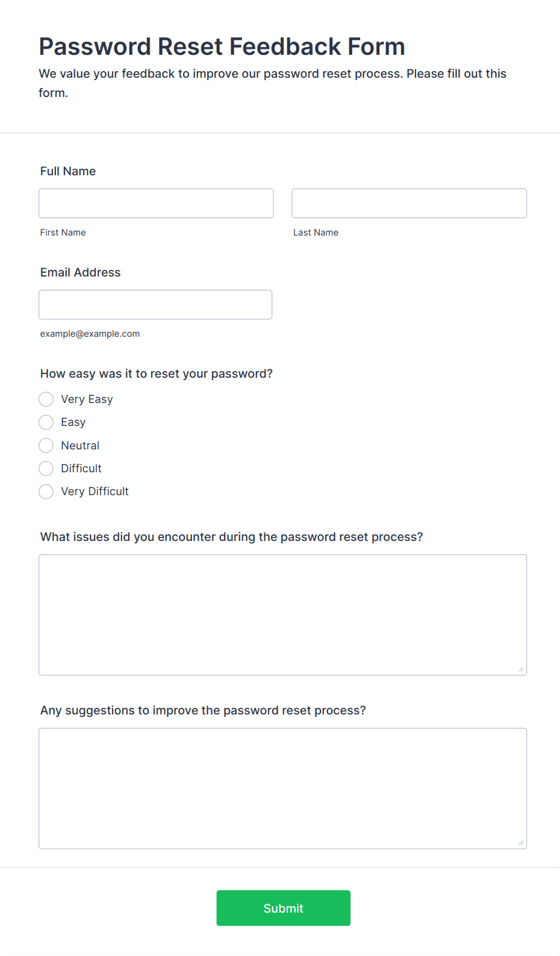Image resolution: width=560 pixels, height=956 pixels.
Task: Select the Very Easy radio button
Action: (x=46, y=399)
